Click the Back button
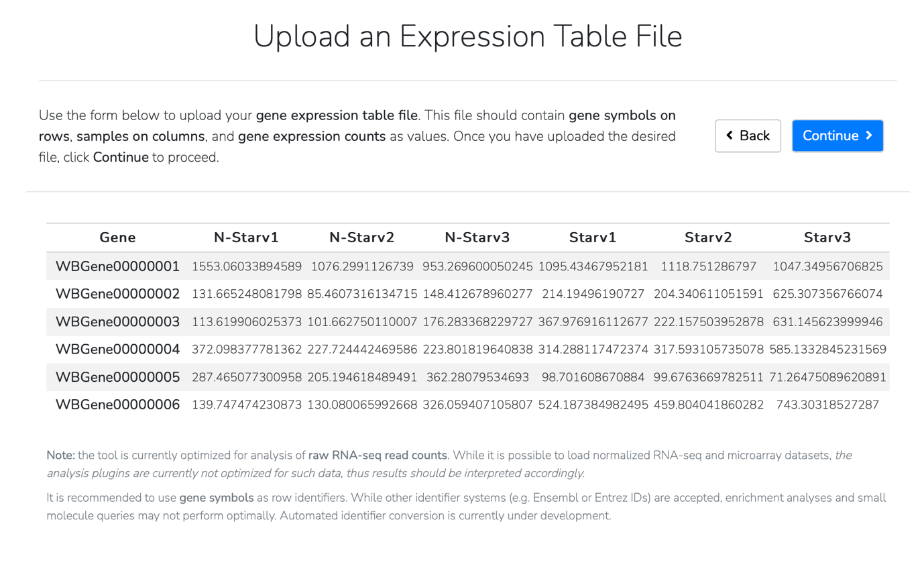The image size is (924, 573). pyautogui.click(x=748, y=136)
